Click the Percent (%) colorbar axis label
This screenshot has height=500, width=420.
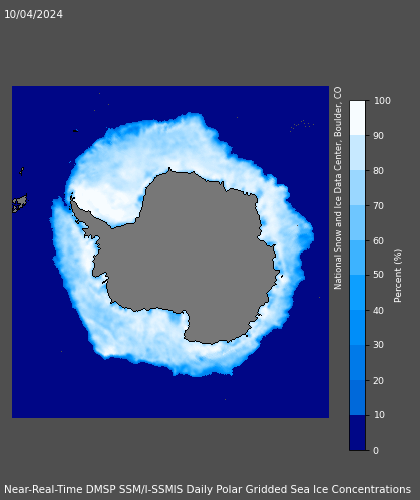(398, 276)
